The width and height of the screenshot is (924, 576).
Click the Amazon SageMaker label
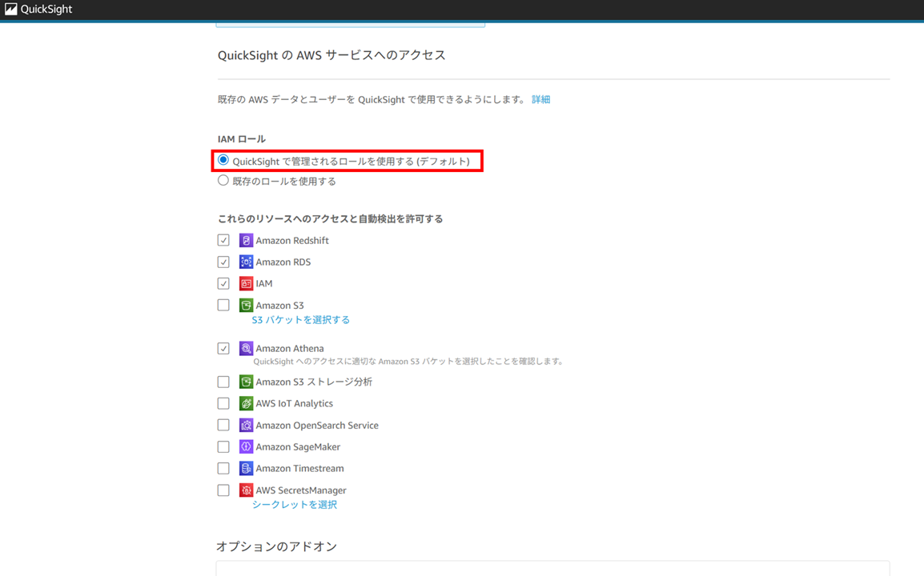point(298,447)
